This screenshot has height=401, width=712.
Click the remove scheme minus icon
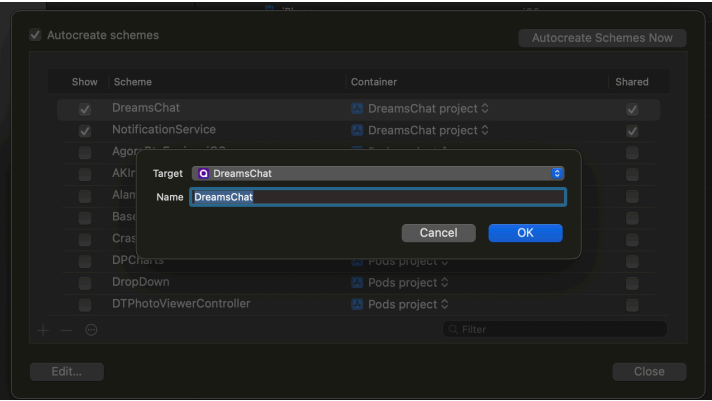(66, 329)
